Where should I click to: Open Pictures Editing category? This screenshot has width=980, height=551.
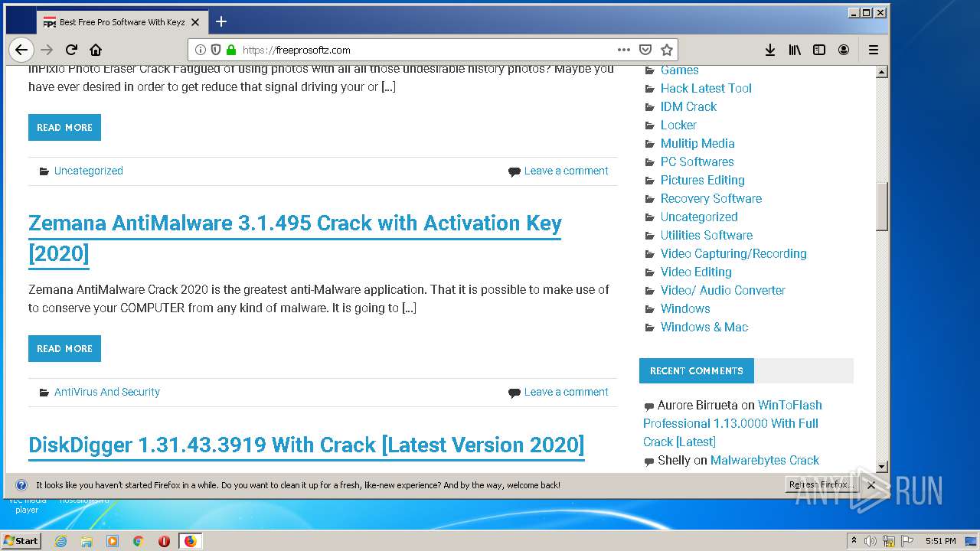tap(702, 180)
